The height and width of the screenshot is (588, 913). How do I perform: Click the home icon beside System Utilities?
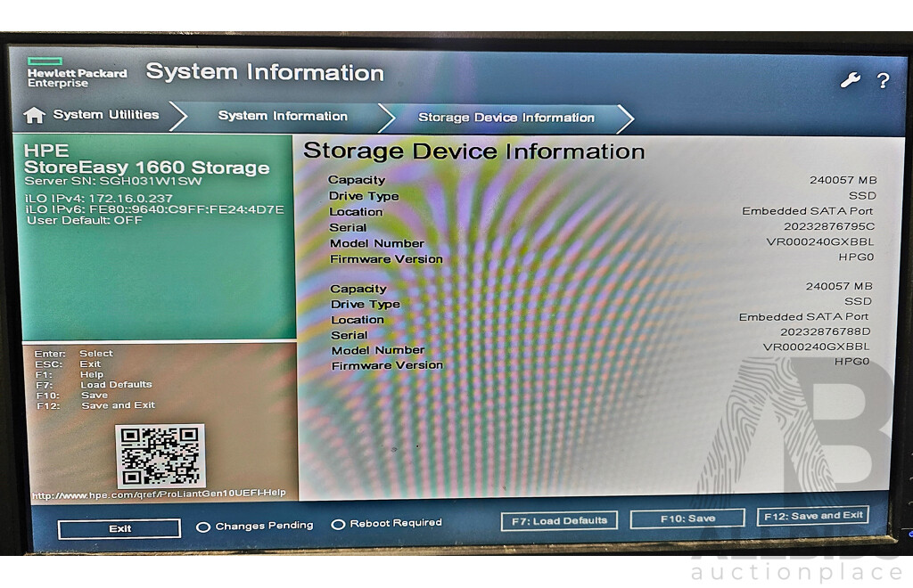35,115
